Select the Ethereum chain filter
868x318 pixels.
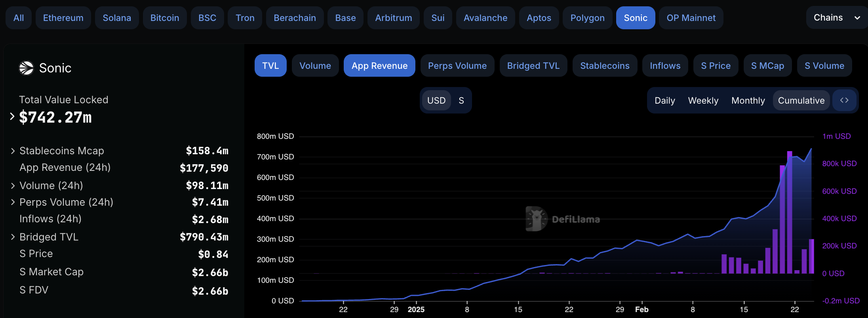(x=63, y=18)
